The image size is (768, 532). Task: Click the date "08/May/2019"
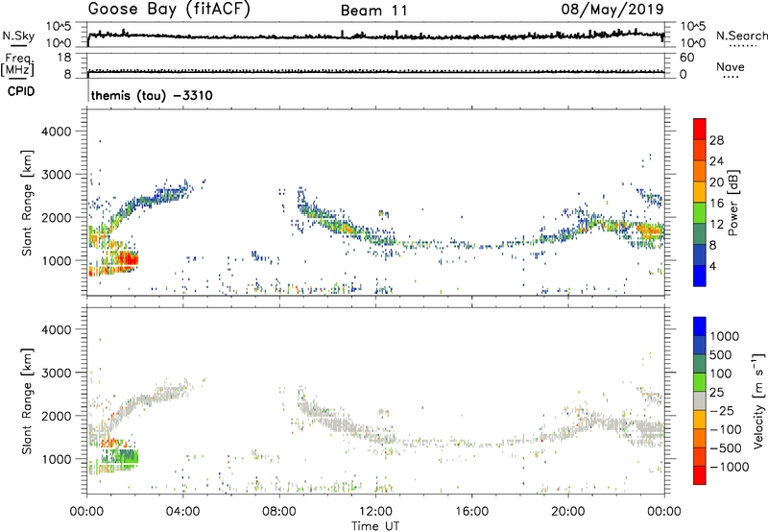612,10
